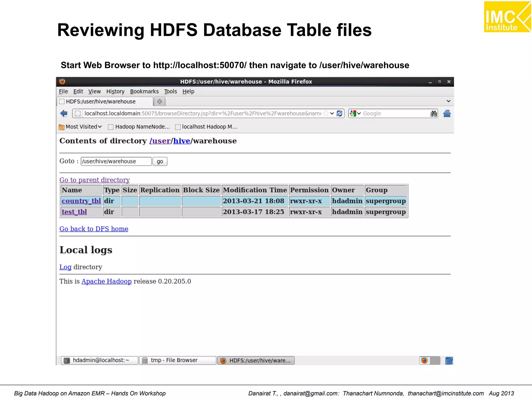The image size is (532, 399).
Task: Click the Most Visited folder icon
Action: [62, 127]
